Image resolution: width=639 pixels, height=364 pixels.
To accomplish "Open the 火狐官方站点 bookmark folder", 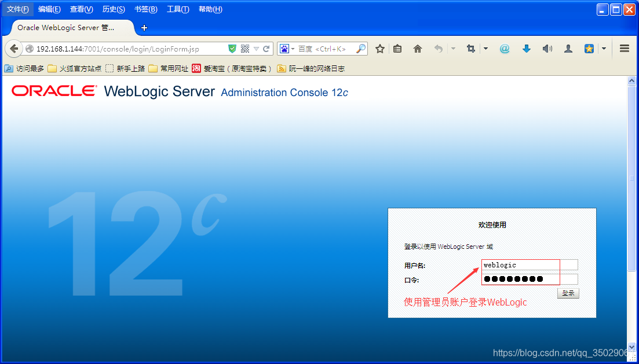I will (75, 68).
